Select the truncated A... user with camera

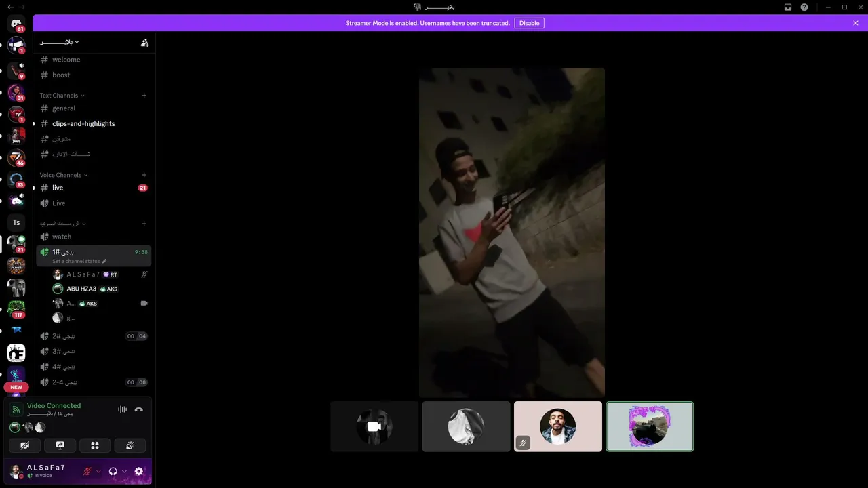[x=100, y=304]
